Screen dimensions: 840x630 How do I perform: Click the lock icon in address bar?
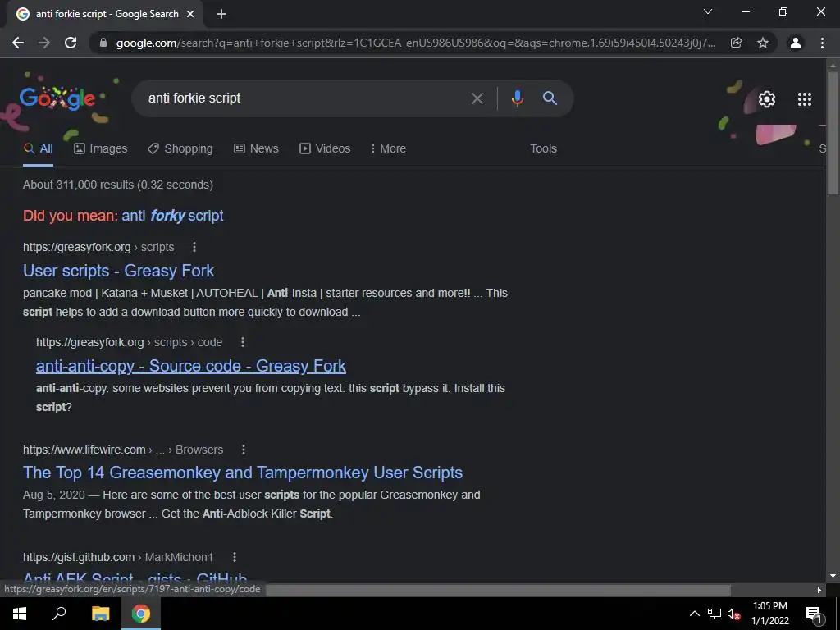(103, 43)
